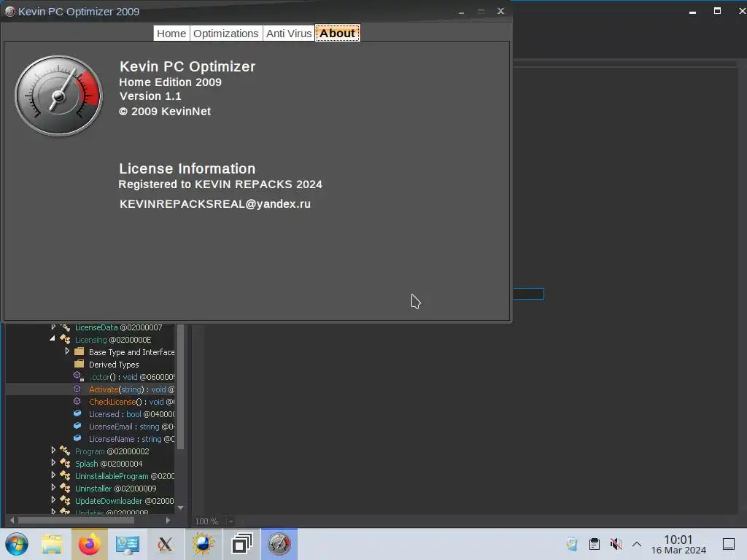Viewport: 747px width, 560px height.
Task: Click the Licensed field icon
Action: click(x=77, y=414)
